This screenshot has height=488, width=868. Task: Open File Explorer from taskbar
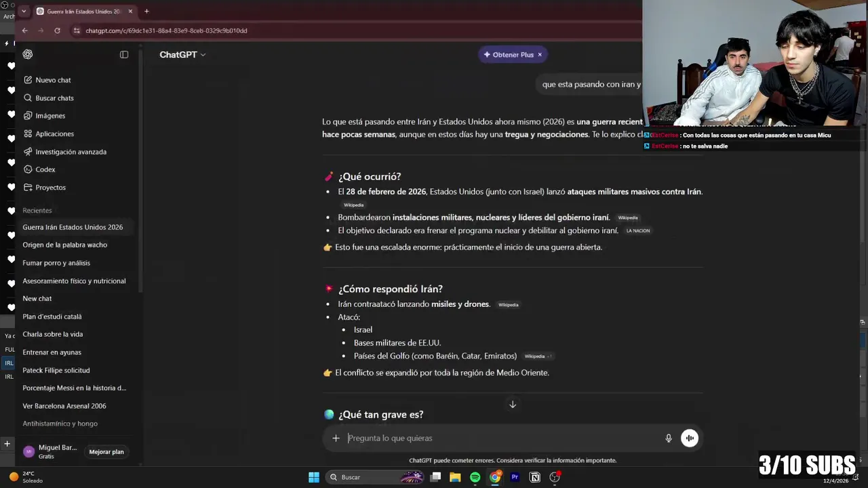[x=455, y=477]
